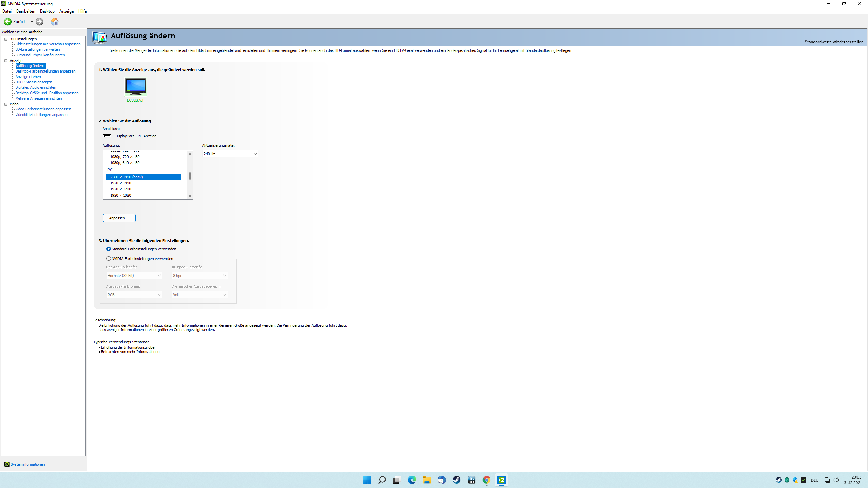868x488 pixels.
Task: Click the DisplayPort connector icon under Anschluss
Action: coord(106,136)
